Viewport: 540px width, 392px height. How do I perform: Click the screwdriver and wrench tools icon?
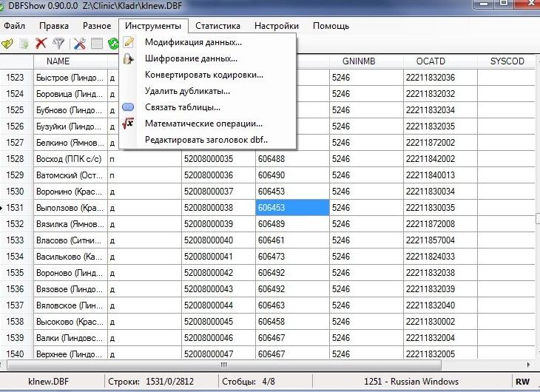pos(80,44)
